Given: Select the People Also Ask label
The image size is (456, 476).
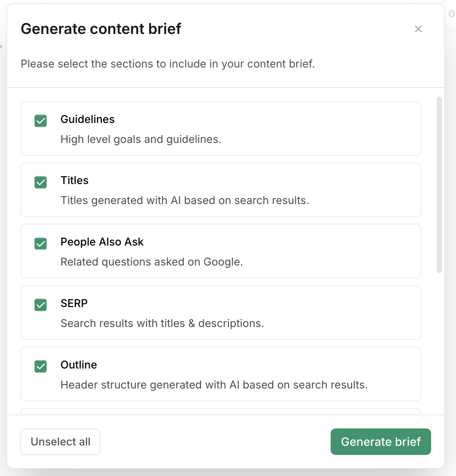Looking at the screenshot, I should [102, 242].
